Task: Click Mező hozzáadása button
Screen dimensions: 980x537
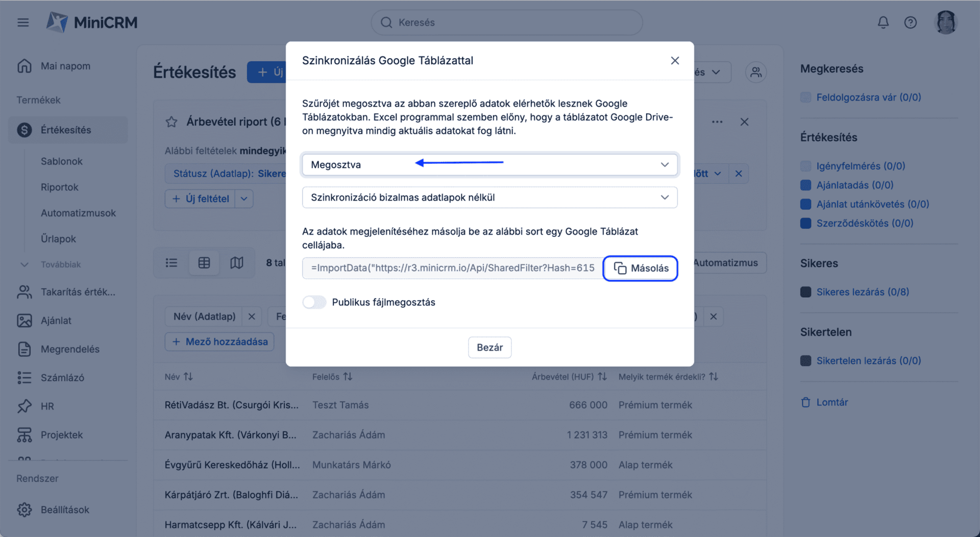Action: (x=219, y=342)
